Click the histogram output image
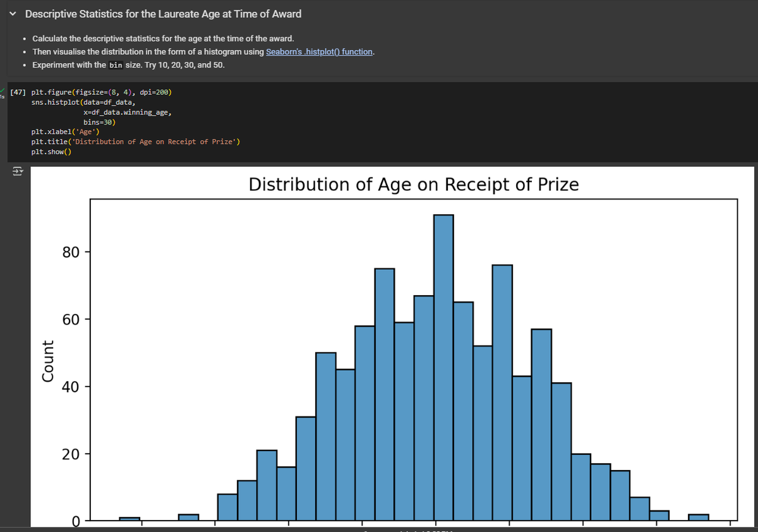Viewport: 758px width, 532px height. [x=392, y=348]
